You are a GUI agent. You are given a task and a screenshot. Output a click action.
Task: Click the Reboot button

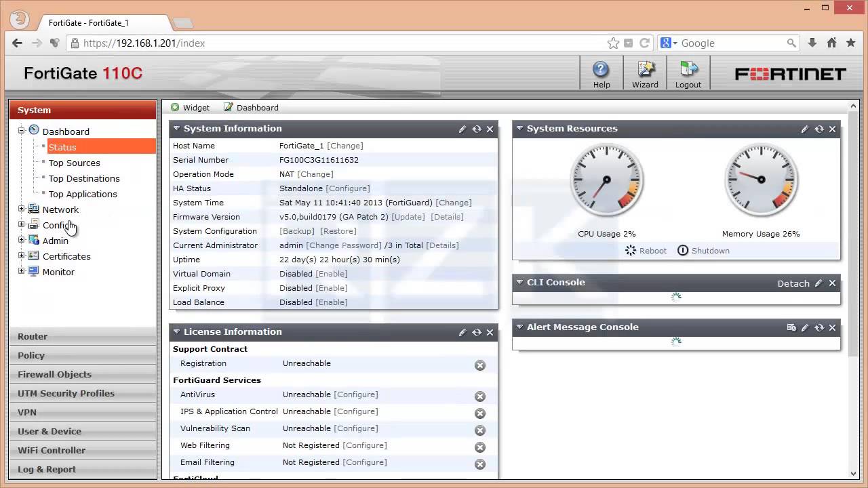point(646,251)
